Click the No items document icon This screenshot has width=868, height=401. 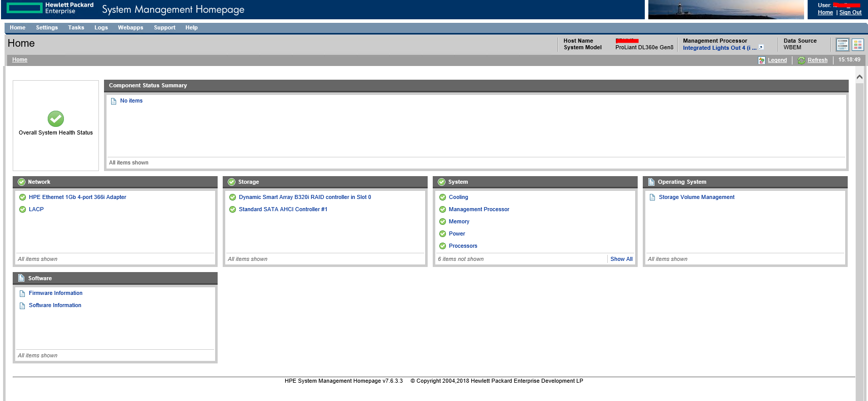click(x=114, y=101)
